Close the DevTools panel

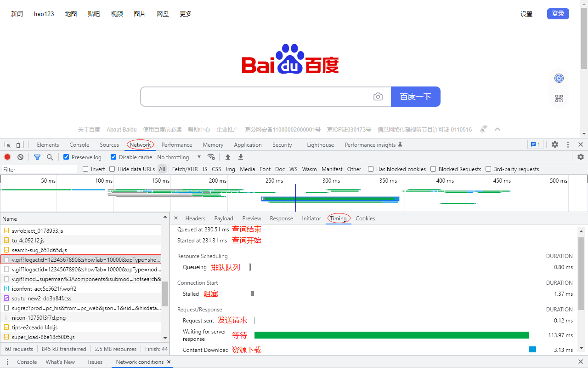pos(581,144)
